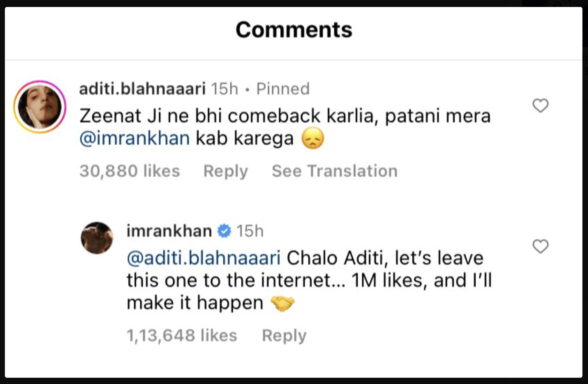Open aditi.blahnaaari's profile picture

40,107
